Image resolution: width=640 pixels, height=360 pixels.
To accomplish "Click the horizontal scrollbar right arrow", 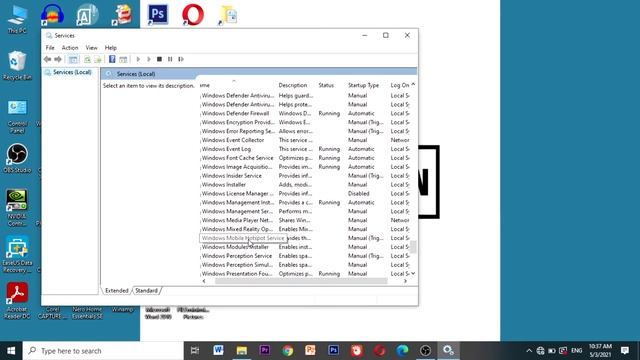I will tap(405, 281).
